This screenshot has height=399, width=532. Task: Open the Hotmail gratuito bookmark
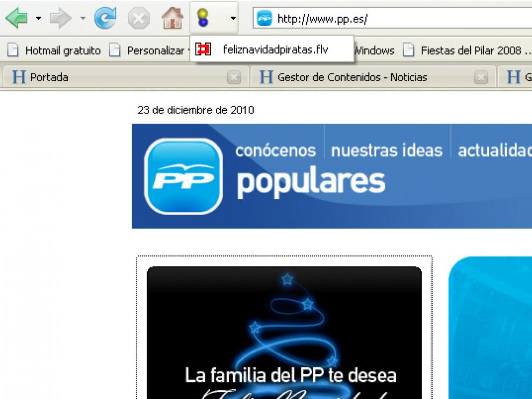pos(54,50)
